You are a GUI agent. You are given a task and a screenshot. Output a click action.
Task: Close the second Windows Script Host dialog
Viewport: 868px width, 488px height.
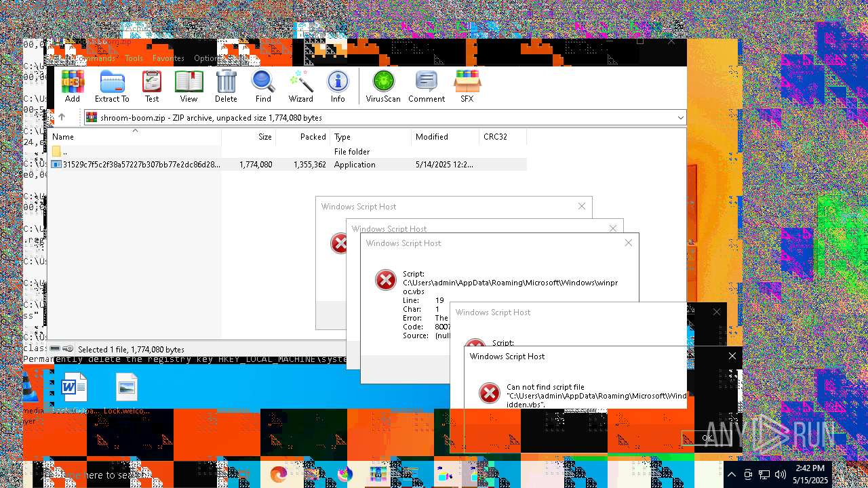613,228
